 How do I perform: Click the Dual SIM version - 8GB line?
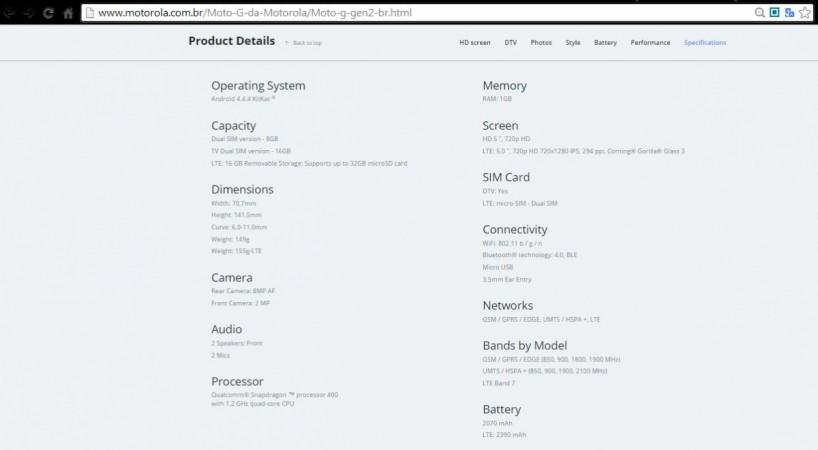245,139
